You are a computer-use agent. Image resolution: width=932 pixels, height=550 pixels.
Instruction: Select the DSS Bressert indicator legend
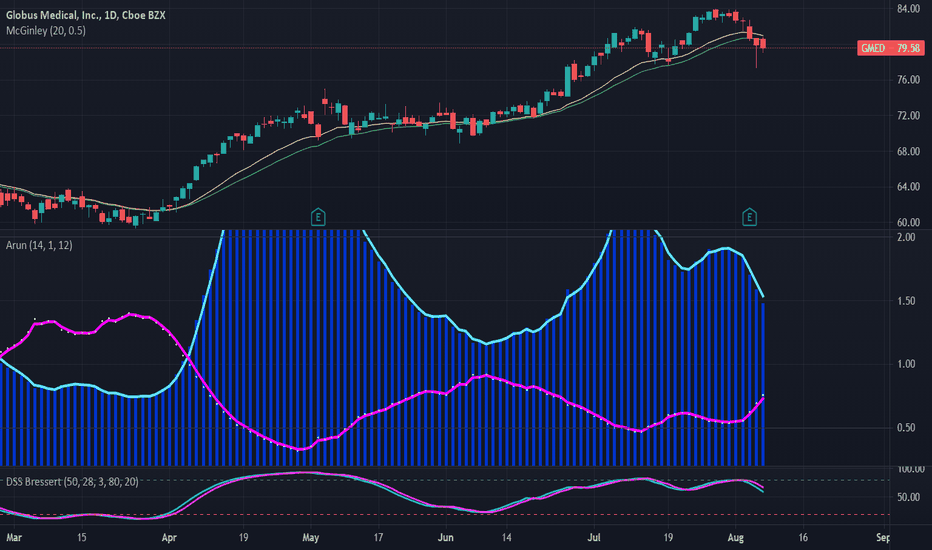(x=72, y=482)
